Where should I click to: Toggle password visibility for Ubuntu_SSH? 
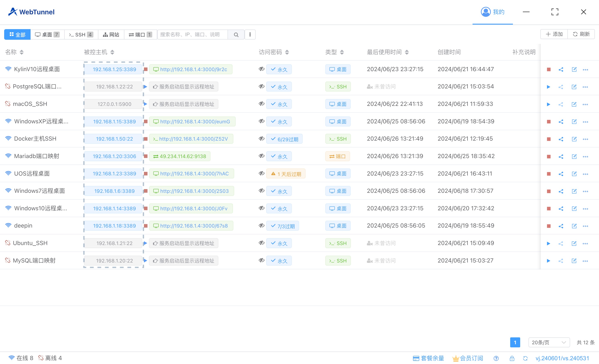point(262,243)
